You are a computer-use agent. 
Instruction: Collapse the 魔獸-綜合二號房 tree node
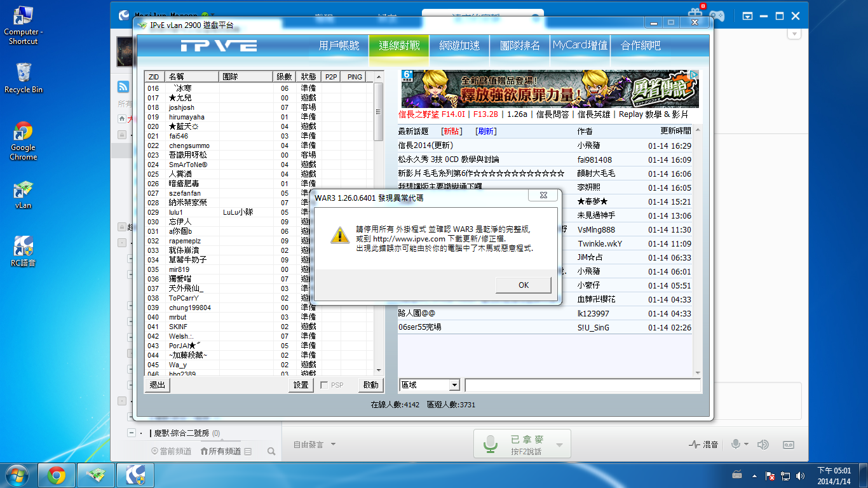point(131,433)
